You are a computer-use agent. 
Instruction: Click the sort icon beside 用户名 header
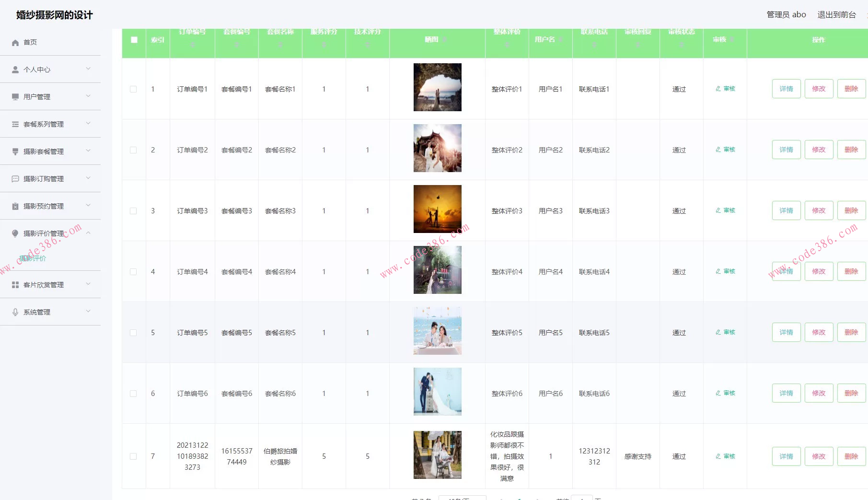(x=560, y=39)
